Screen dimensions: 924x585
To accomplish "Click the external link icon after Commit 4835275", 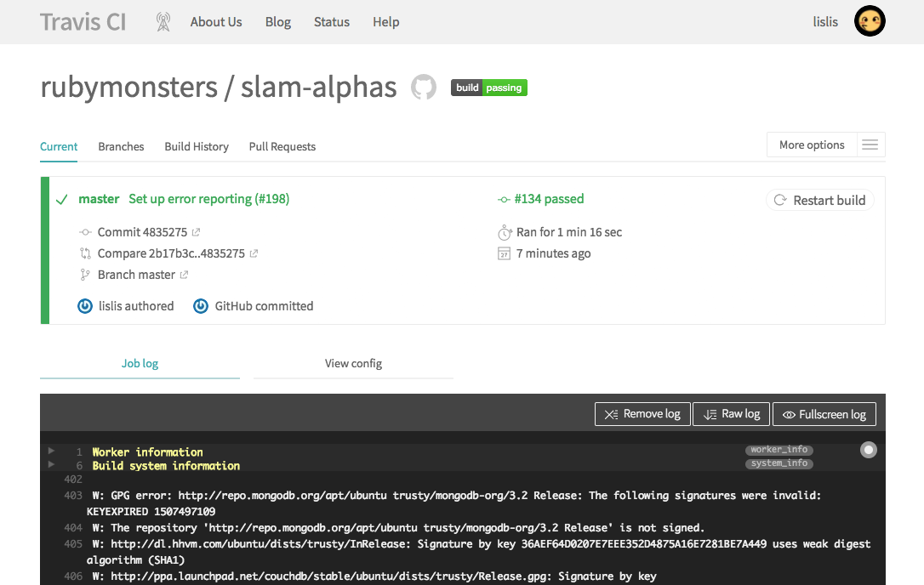I will [x=197, y=232].
